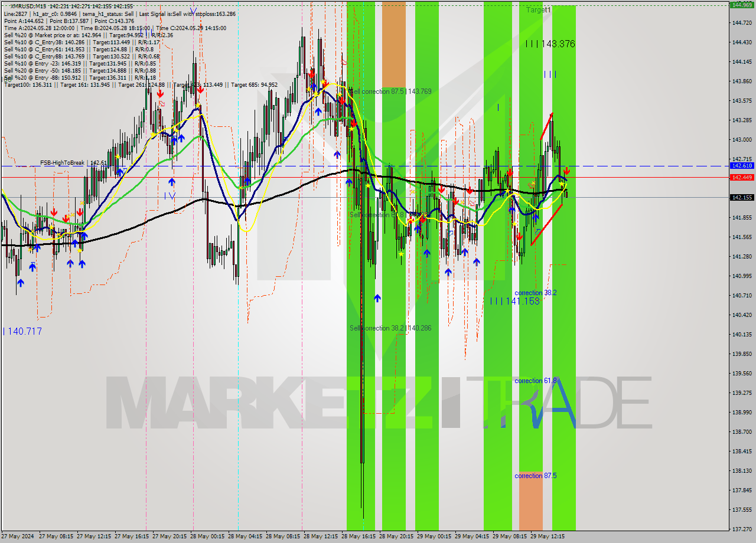756x543 pixels.
Task: Click the 'correction 87.5' label
Action: [536, 476]
